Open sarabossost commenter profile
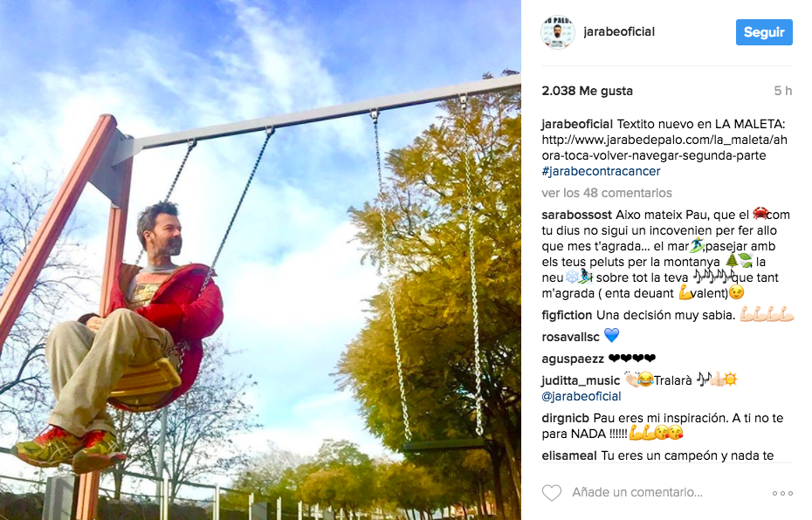The height and width of the screenshot is (520, 812). tap(577, 215)
